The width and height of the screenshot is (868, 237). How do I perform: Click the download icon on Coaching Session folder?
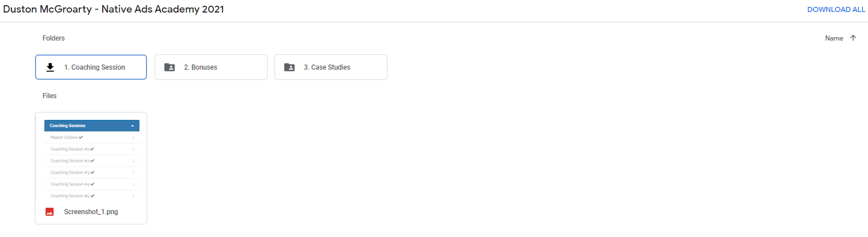[x=50, y=67]
